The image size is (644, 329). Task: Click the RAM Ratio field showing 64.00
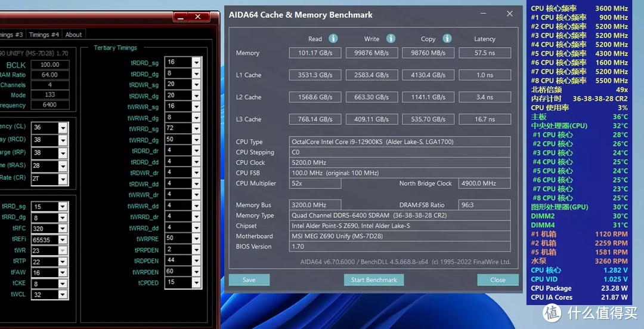click(x=49, y=75)
